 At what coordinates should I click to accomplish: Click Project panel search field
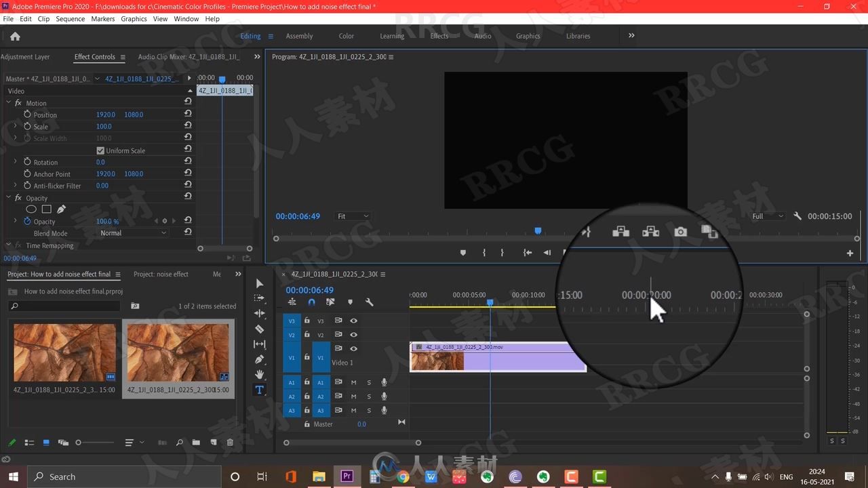[x=64, y=306]
